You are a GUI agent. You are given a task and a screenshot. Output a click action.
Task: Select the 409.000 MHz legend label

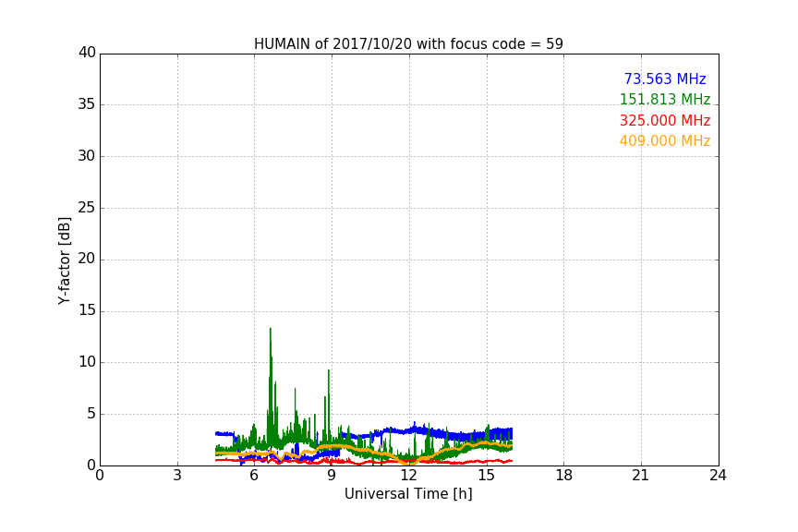(665, 141)
